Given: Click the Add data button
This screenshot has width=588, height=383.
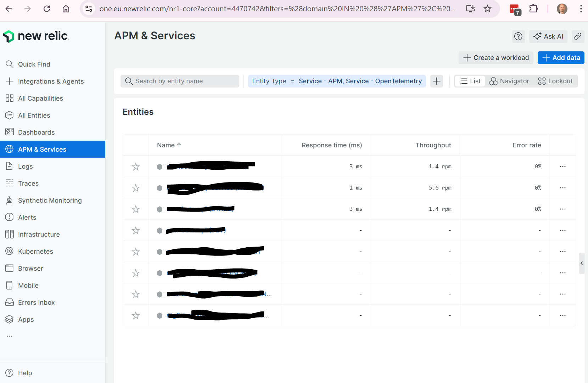Looking at the screenshot, I should click(x=561, y=58).
